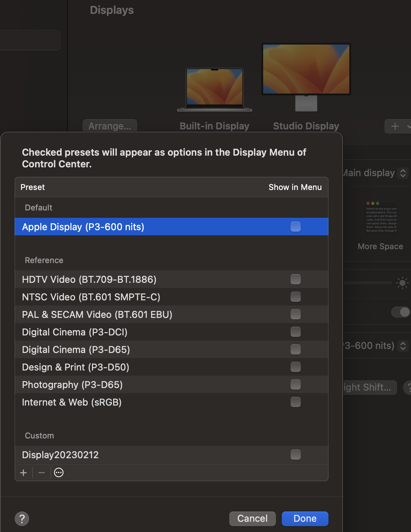Screen dimensions: 411x532
Task: Select HDTV Video (BT.709-BT.1886) row
Action: pyautogui.click(x=172, y=279)
